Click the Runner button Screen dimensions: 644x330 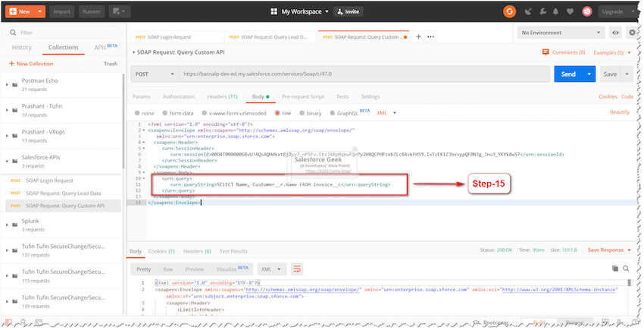91,11
